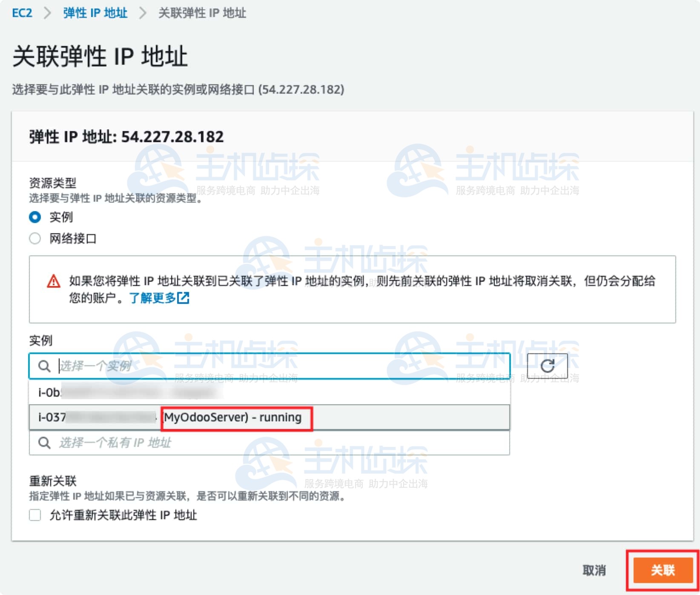
Task: Go to EC2 via the breadcrumb
Action: pyautogui.click(x=21, y=13)
